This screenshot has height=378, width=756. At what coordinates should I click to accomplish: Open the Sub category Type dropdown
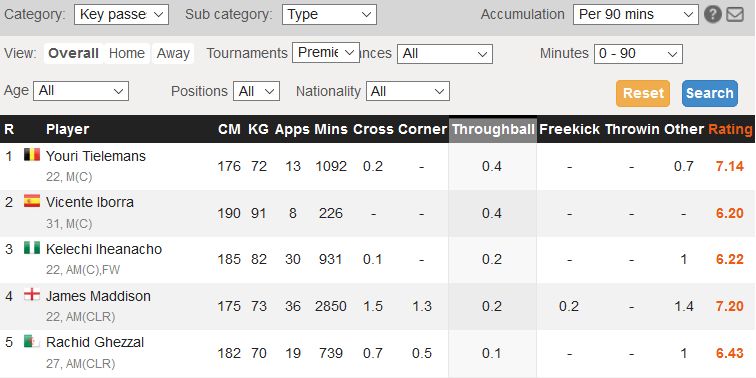point(329,14)
